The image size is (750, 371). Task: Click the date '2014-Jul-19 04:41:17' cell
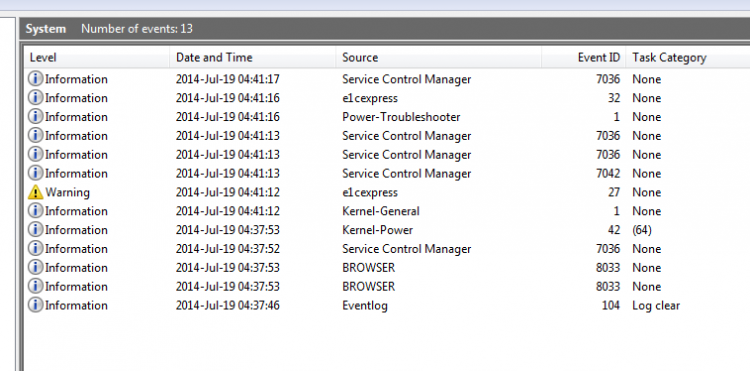tap(227, 79)
